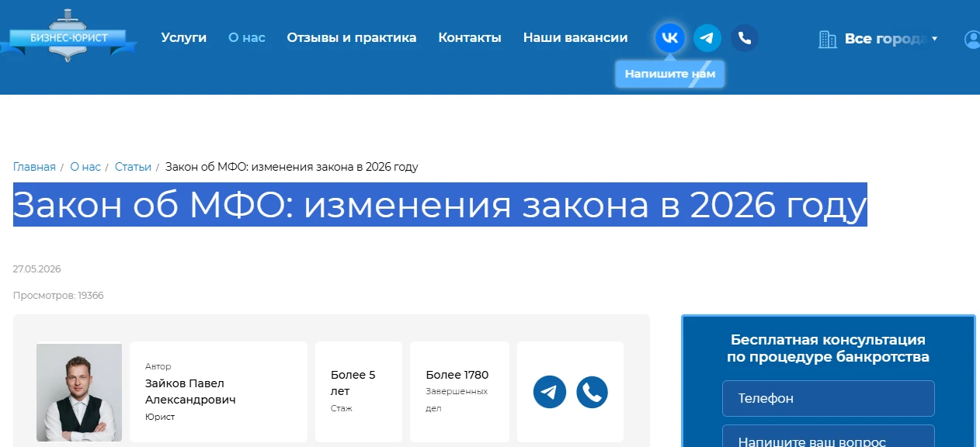This screenshot has height=447, width=980.
Task: Focus the Напишите ваш вопрос field
Action: coord(828,436)
